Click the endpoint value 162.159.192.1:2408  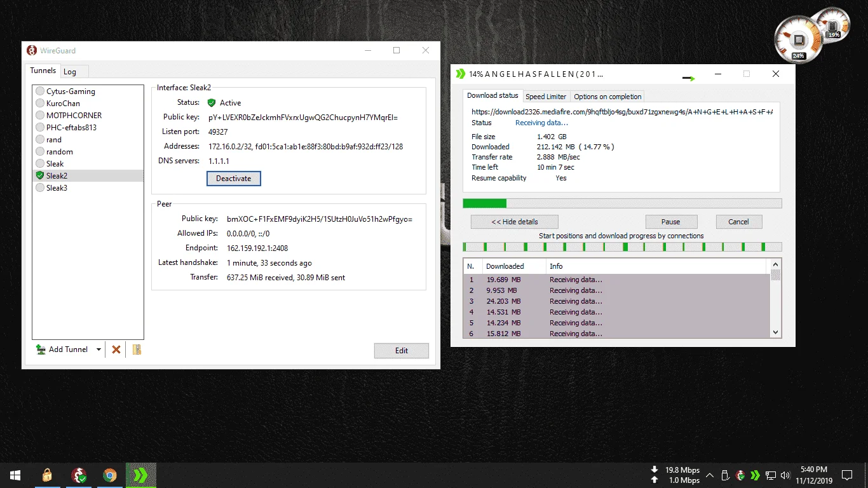point(257,248)
